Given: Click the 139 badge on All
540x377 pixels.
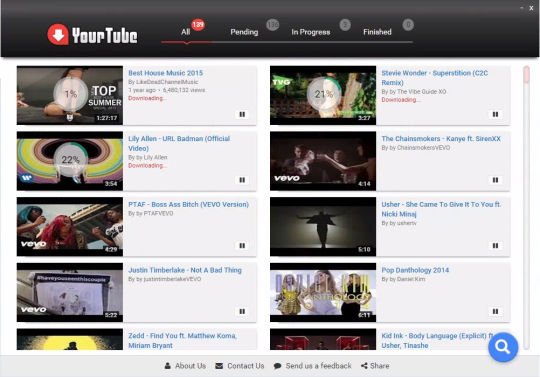Looking at the screenshot, I should (198, 24).
